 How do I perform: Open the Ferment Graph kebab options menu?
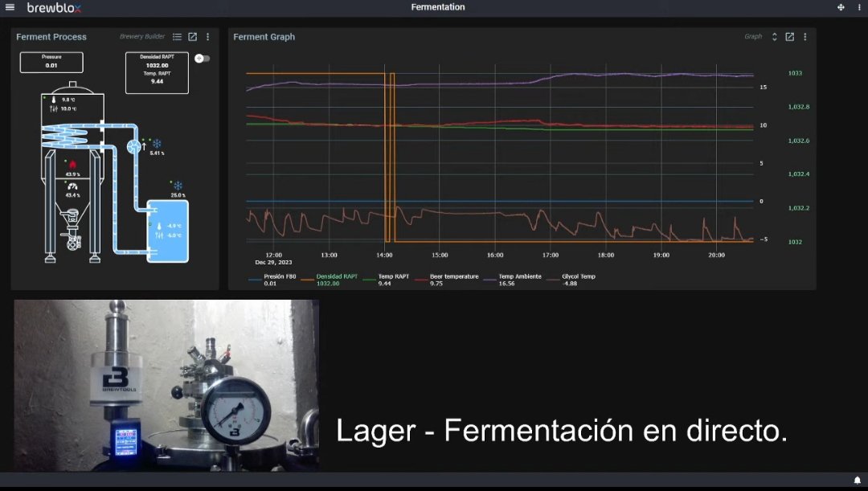coord(805,36)
